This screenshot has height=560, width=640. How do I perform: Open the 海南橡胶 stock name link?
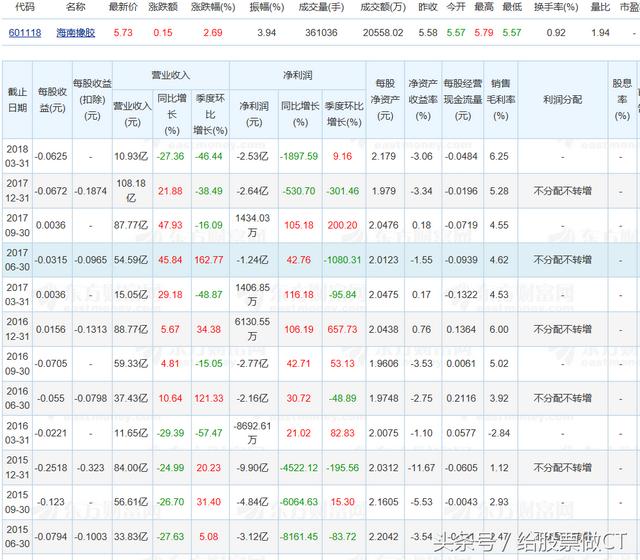(x=76, y=33)
